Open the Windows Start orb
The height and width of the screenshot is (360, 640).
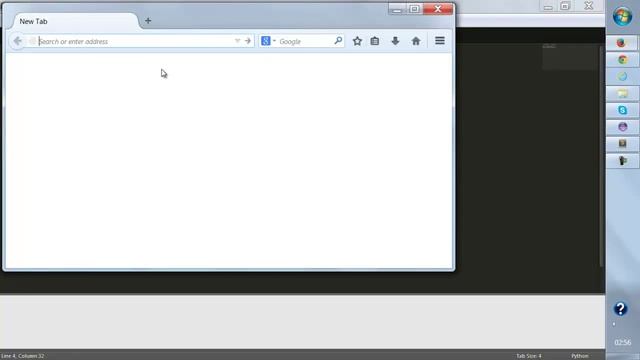coord(622,16)
